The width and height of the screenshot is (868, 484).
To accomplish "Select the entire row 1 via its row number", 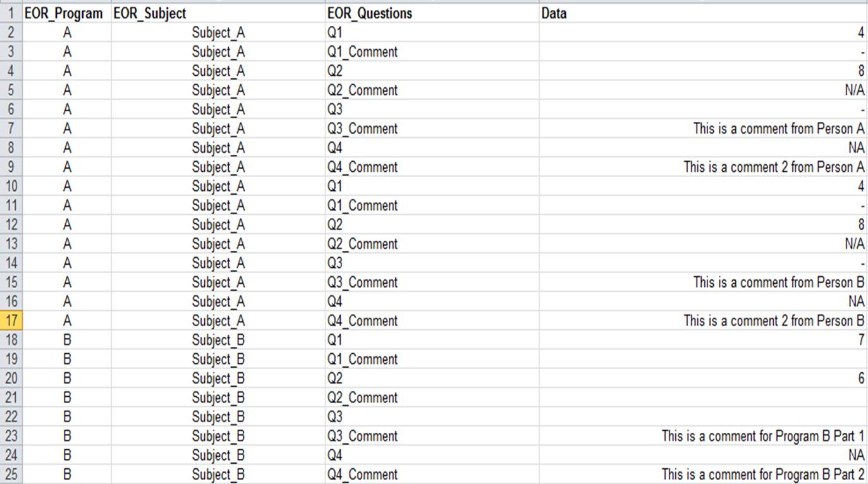I will [x=11, y=13].
